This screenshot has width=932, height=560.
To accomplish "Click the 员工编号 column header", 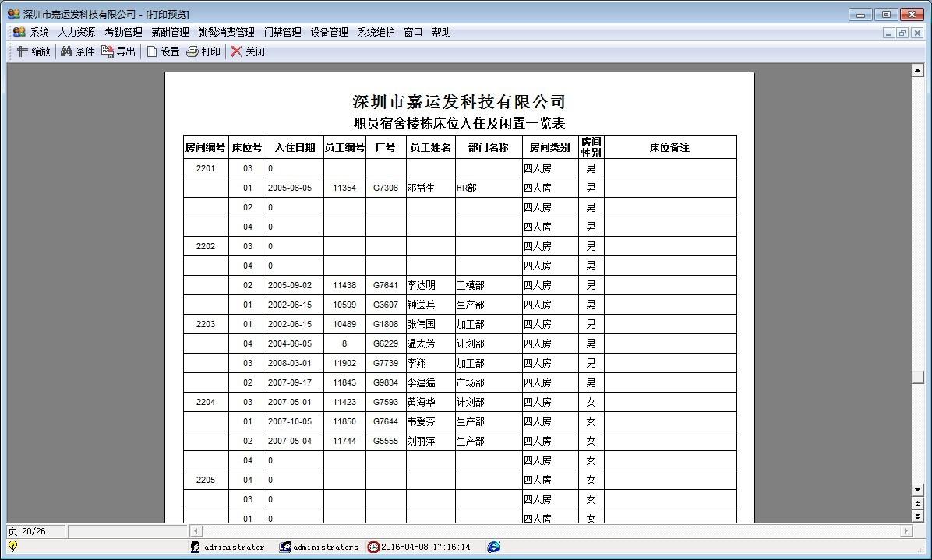I will [344, 147].
